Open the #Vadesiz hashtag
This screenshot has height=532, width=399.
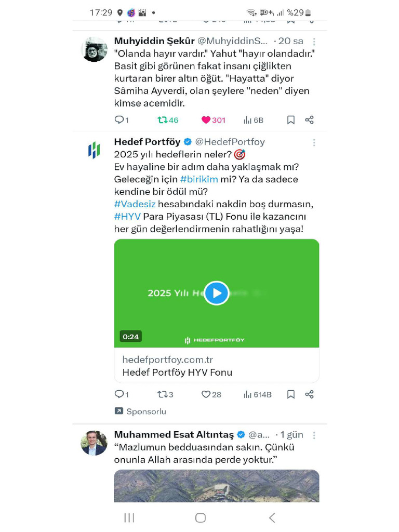pyautogui.click(x=135, y=204)
